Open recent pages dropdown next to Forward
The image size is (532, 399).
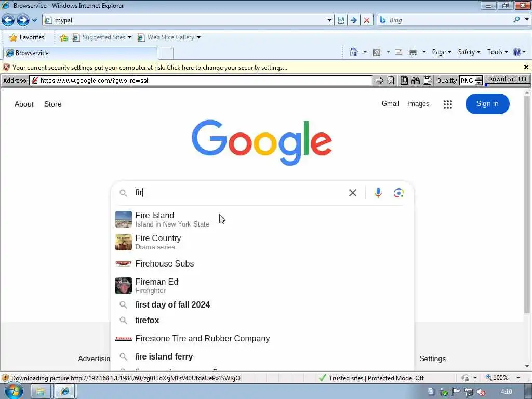pyautogui.click(x=35, y=20)
